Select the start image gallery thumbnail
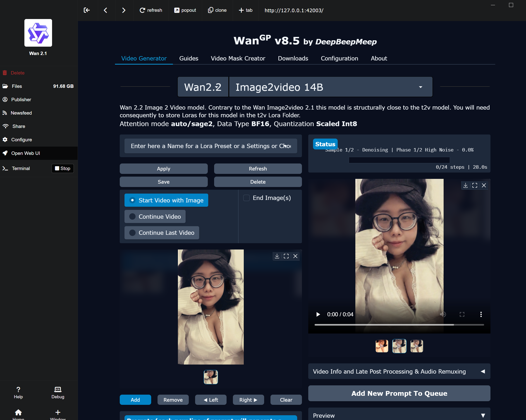The height and width of the screenshot is (420, 526). [x=211, y=377]
